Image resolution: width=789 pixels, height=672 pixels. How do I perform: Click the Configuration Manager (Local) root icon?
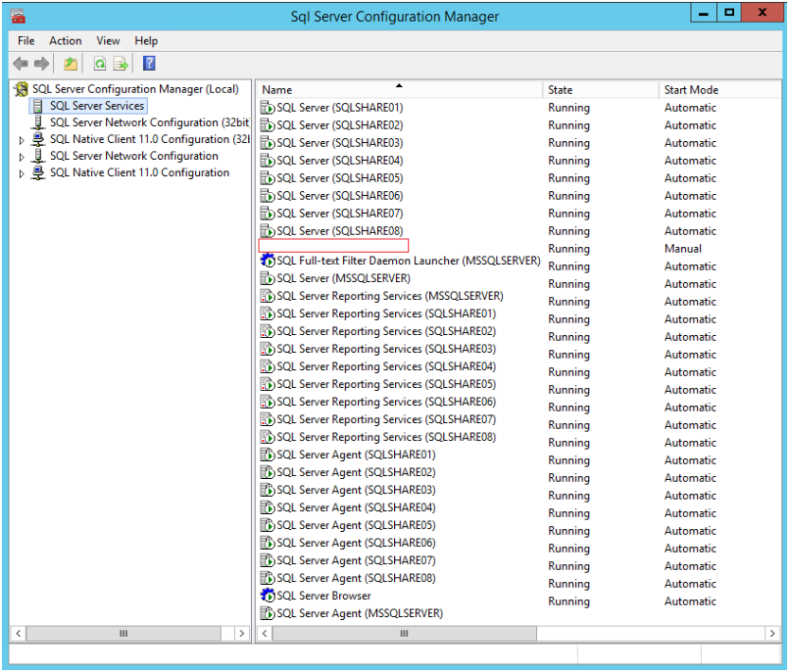pyautogui.click(x=21, y=89)
